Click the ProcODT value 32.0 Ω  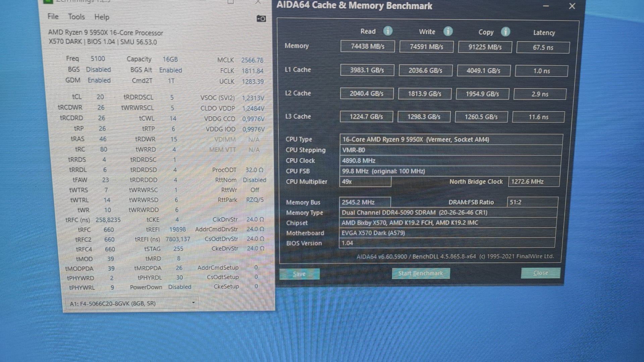tap(254, 170)
